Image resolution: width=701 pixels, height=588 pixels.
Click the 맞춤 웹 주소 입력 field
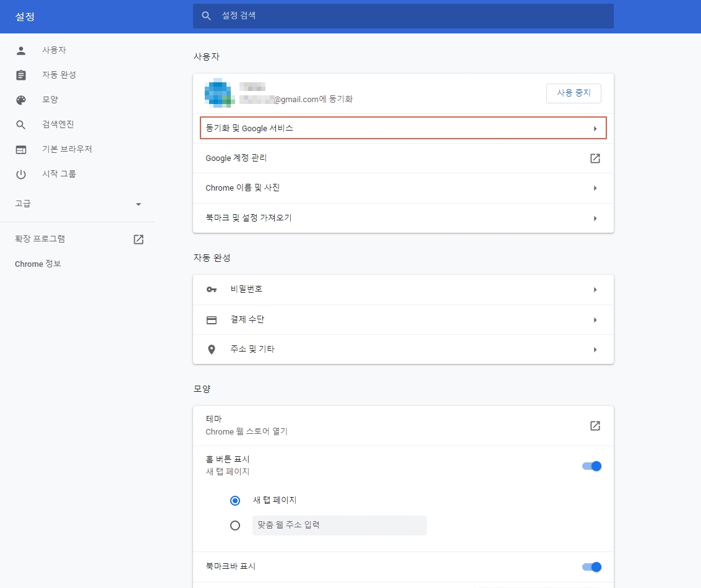point(340,525)
